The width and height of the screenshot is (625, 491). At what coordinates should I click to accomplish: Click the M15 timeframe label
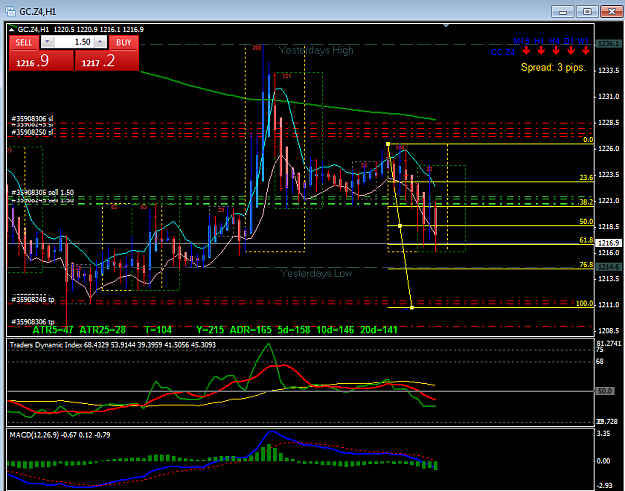click(x=521, y=41)
